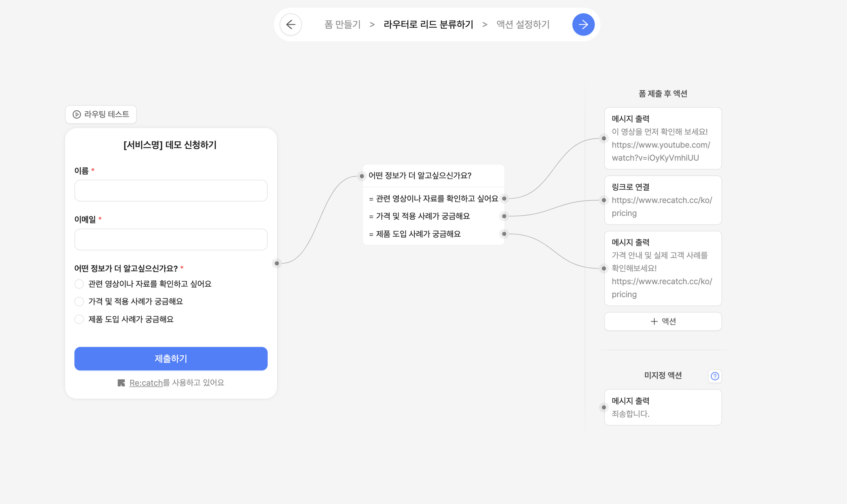Select radio 관련 영상이나 자료를 확인하고 싶어요
The height and width of the screenshot is (504, 847).
point(79,284)
